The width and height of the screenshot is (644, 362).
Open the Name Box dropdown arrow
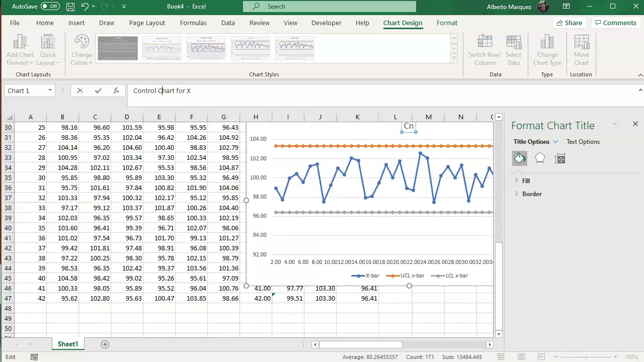click(x=50, y=90)
